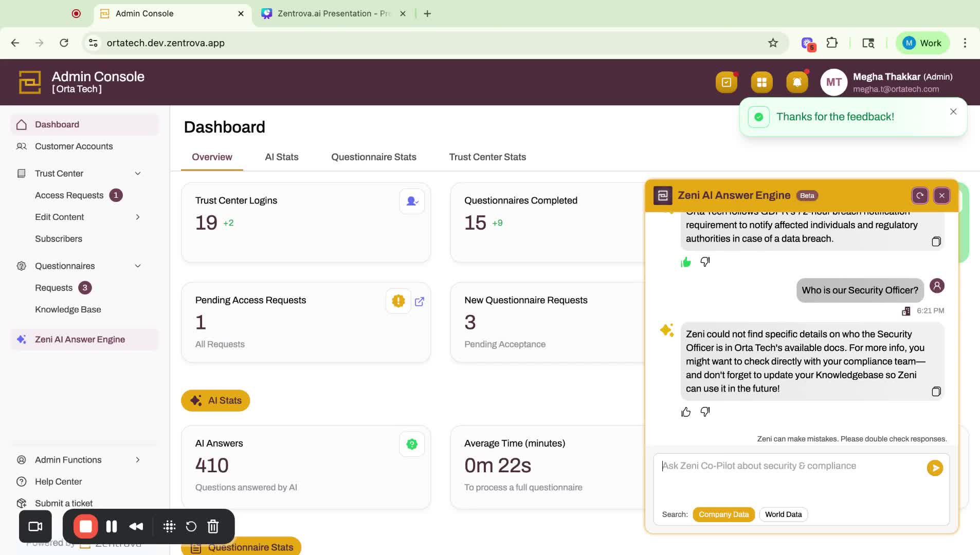This screenshot has width=980, height=555.
Task: Refresh the Zeni AI chat conversation
Action: pos(920,195)
